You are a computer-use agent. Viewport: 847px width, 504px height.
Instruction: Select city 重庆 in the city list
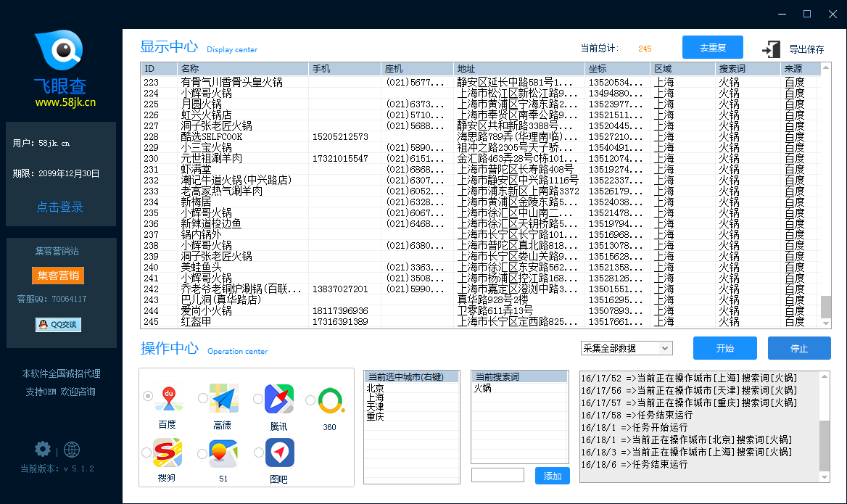(376, 416)
